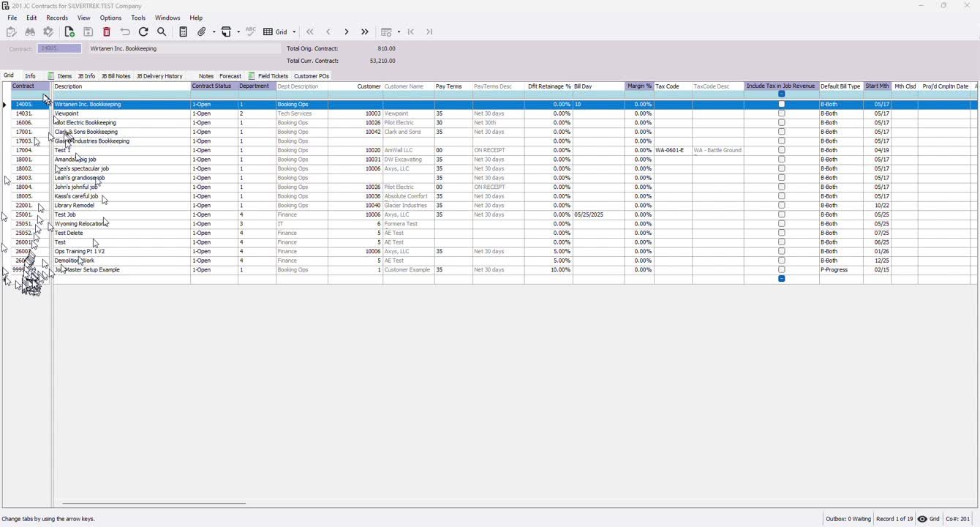Image resolution: width=980 pixels, height=527 pixels.
Task: Toggle Include Tax checkbox for Wirtanen Inc. Bookkeeping
Action: coord(782,105)
